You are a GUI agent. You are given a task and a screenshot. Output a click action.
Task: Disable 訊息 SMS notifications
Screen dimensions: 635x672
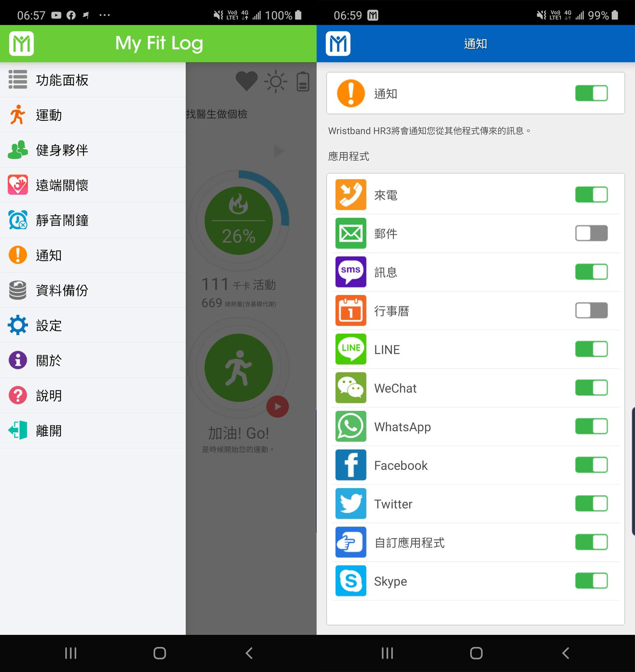click(591, 272)
